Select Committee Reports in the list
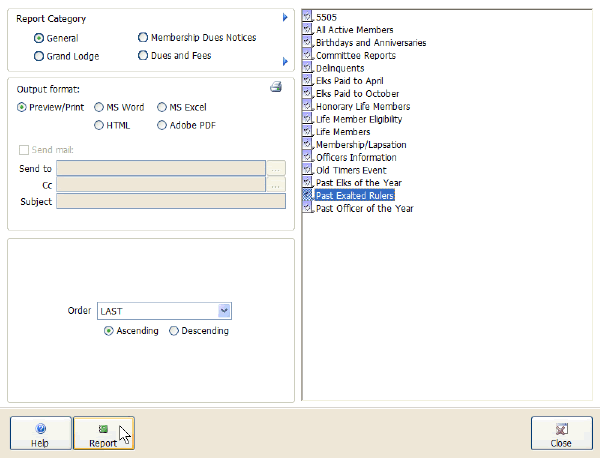This screenshot has height=458, width=600. 355,56
